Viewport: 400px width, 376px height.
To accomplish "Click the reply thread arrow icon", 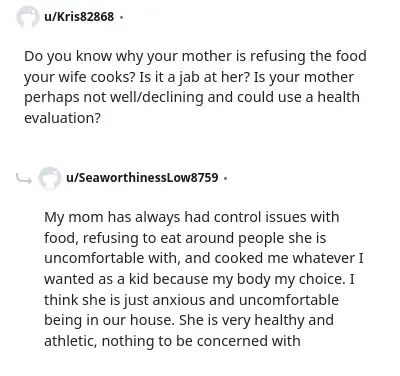I will click(24, 179).
